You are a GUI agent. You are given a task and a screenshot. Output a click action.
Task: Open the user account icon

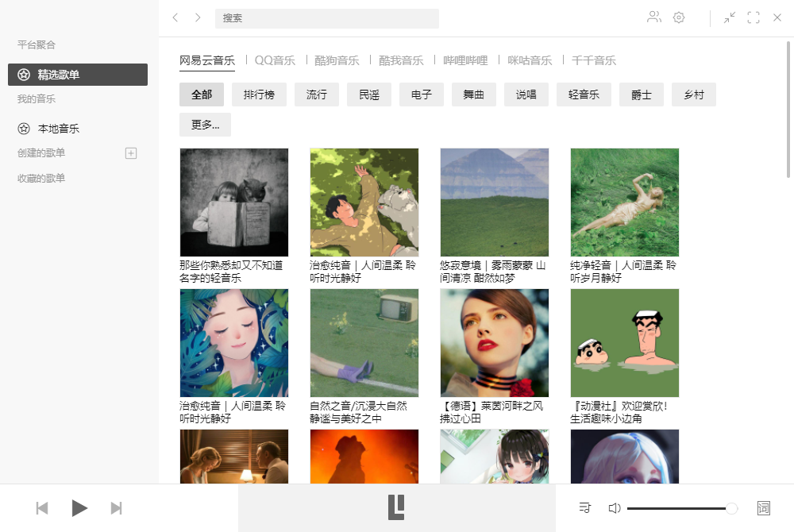654,17
